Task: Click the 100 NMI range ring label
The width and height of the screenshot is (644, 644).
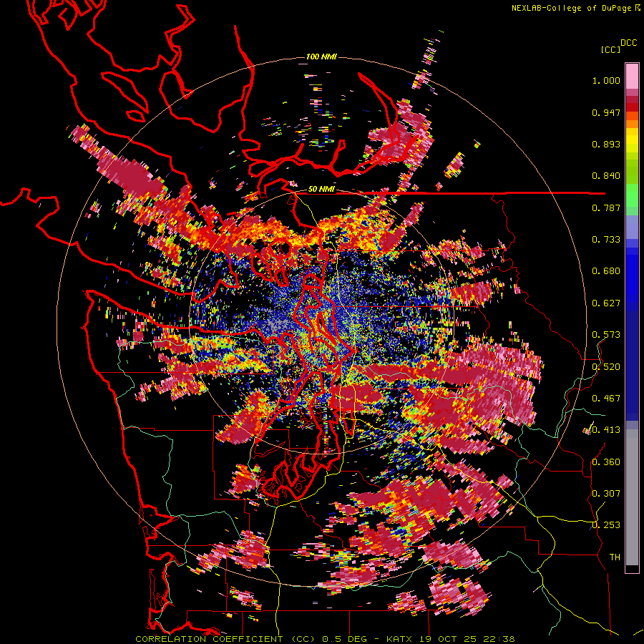Action: [x=321, y=57]
